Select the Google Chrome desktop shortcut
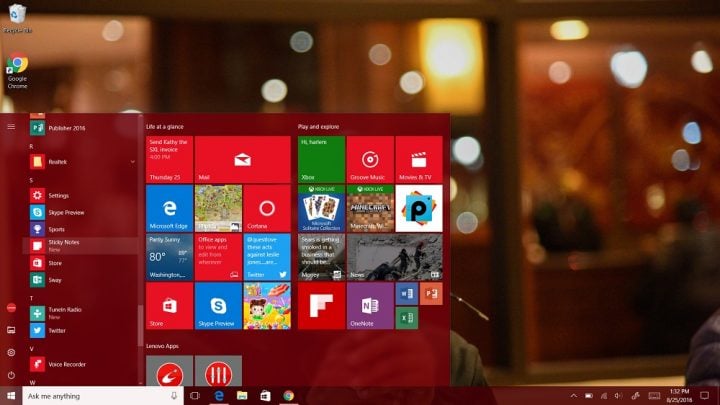 point(17,71)
